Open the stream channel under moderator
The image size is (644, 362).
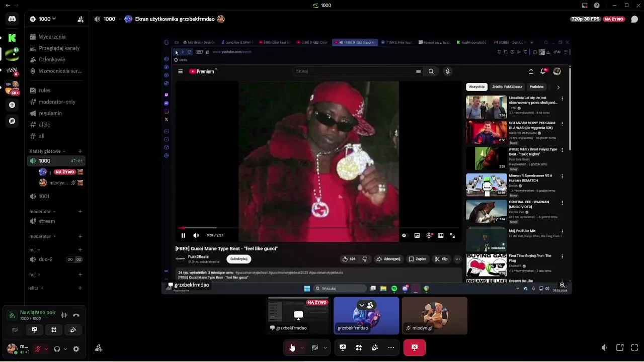[56, 221]
